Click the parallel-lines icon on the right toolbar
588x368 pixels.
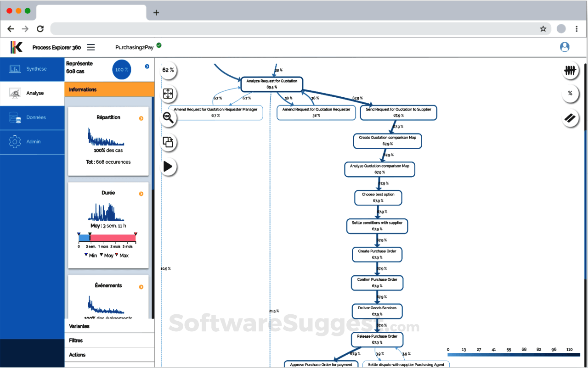click(570, 118)
